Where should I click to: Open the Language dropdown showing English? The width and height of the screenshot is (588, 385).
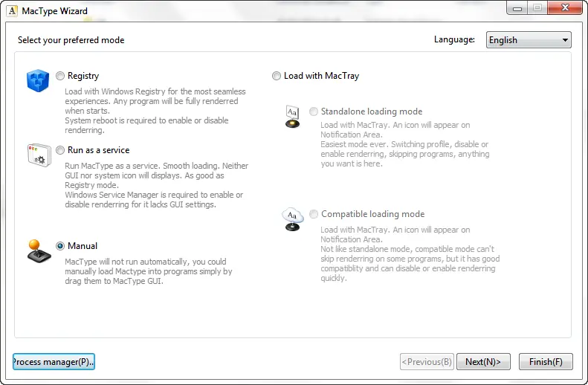(x=529, y=40)
